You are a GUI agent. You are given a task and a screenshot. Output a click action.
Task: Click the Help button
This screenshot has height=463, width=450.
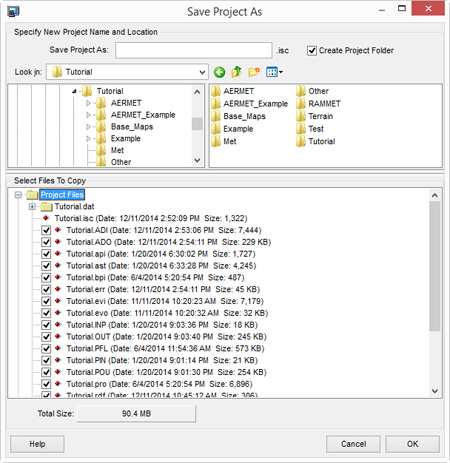(x=37, y=444)
